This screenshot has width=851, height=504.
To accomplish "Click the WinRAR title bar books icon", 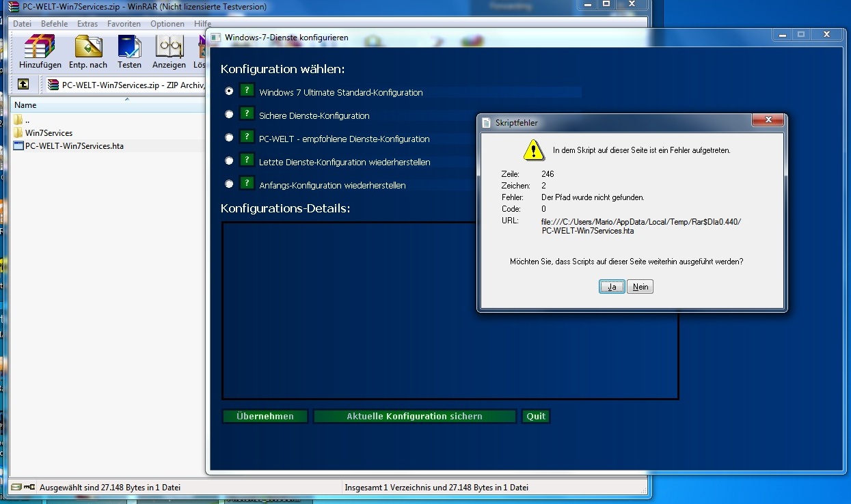I will click(14, 7).
